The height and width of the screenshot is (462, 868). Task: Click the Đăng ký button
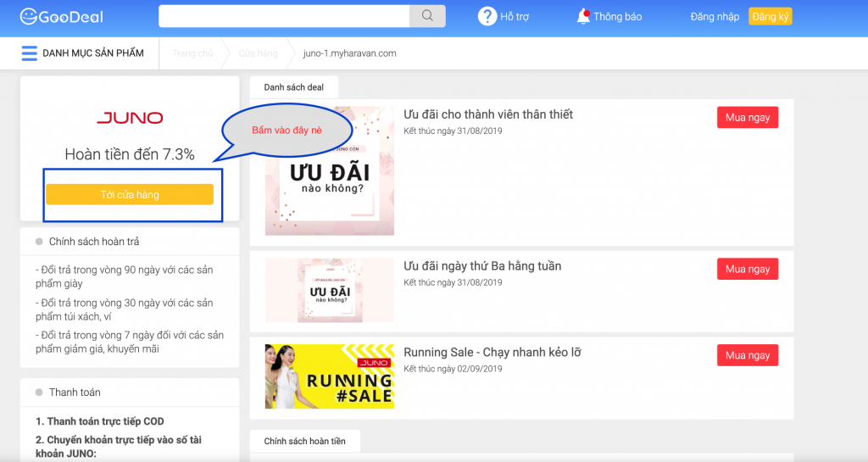(x=770, y=17)
